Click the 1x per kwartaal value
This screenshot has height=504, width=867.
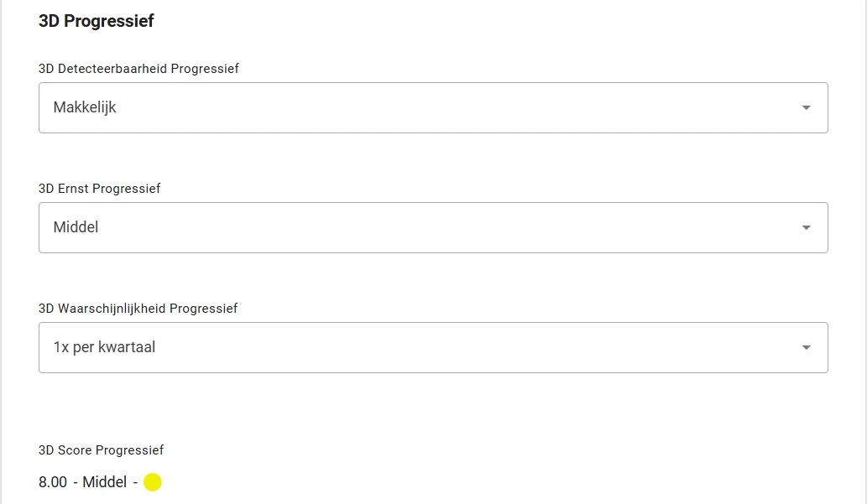pyautogui.click(x=104, y=347)
